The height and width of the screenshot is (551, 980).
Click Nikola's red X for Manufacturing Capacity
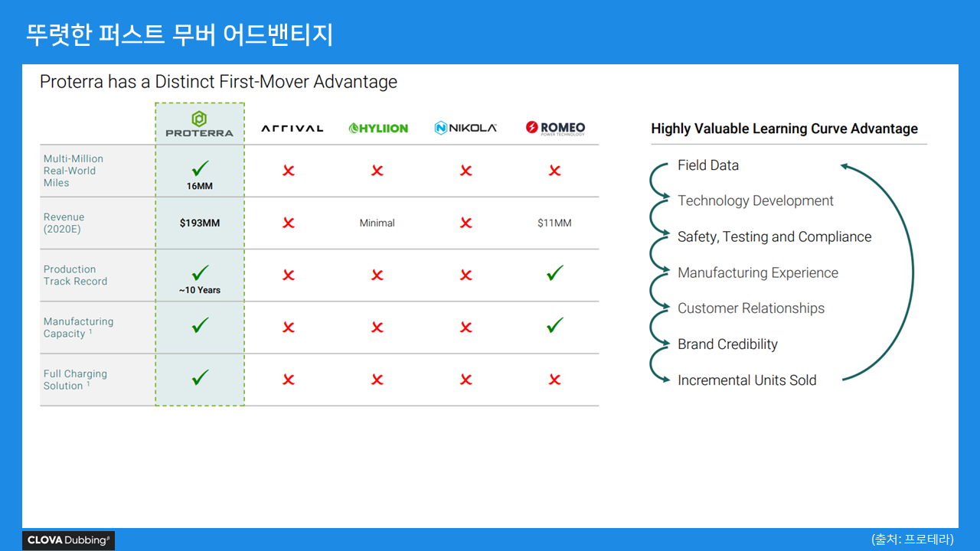[466, 328]
